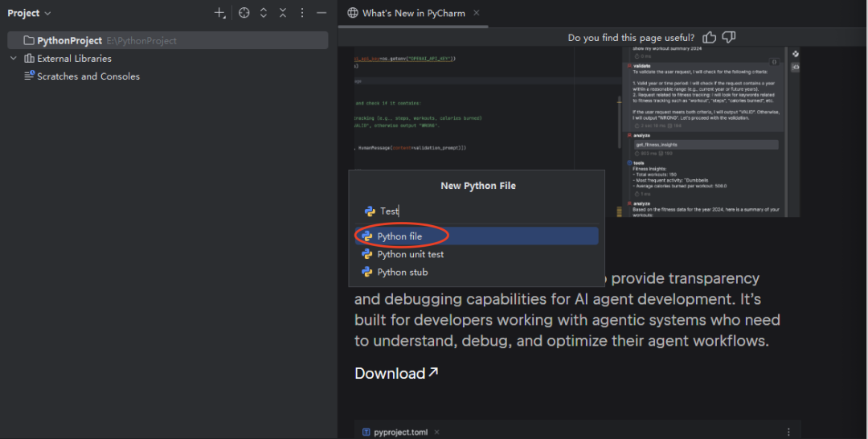Image resolution: width=868 pixels, height=439 pixels.
Task: Click the E:\PythonProject path text
Action: pos(141,40)
